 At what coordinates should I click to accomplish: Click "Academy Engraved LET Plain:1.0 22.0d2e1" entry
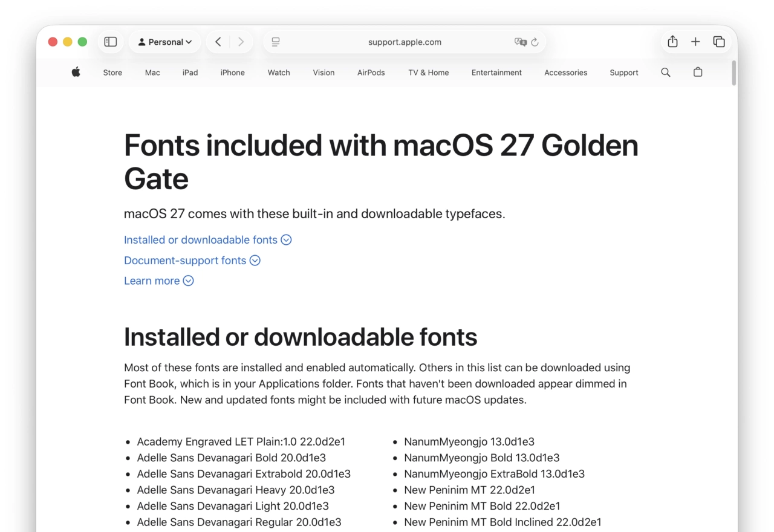coord(241,442)
